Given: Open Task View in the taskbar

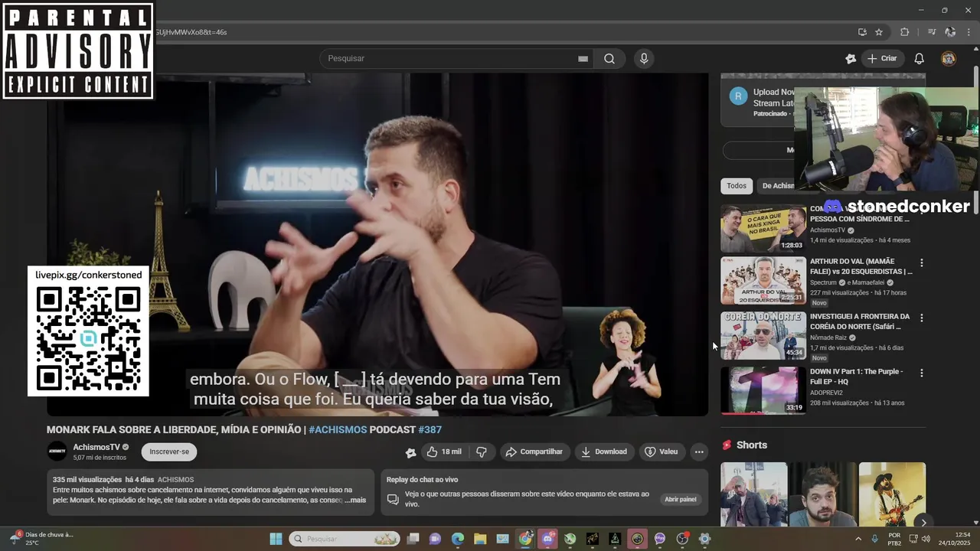Looking at the screenshot, I should (413, 539).
